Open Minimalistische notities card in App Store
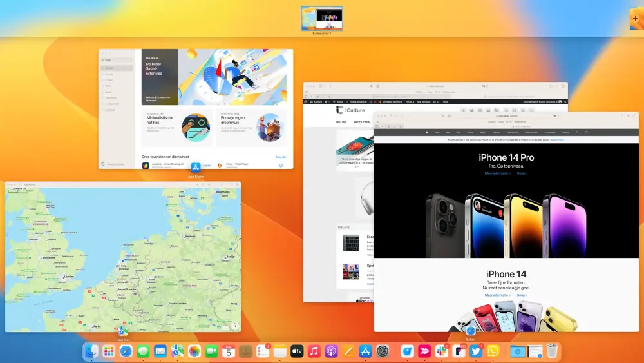Image resolution: width=644 pixels, height=363 pixels. (x=177, y=128)
